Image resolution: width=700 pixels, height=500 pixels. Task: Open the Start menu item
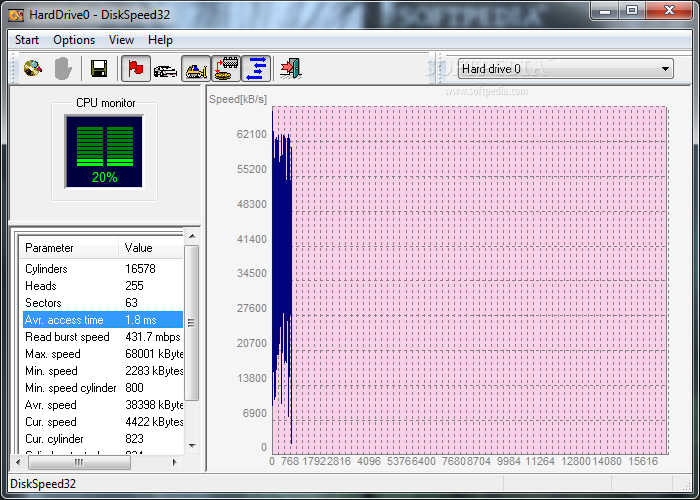click(x=27, y=40)
